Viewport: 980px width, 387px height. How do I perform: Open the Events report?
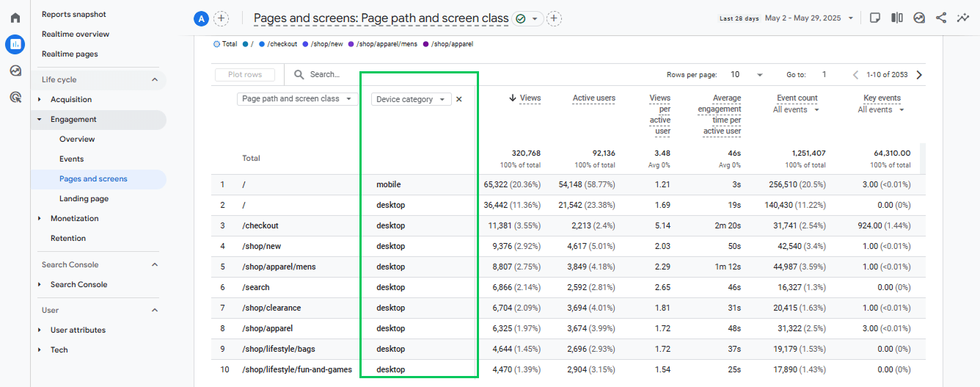pos(72,159)
